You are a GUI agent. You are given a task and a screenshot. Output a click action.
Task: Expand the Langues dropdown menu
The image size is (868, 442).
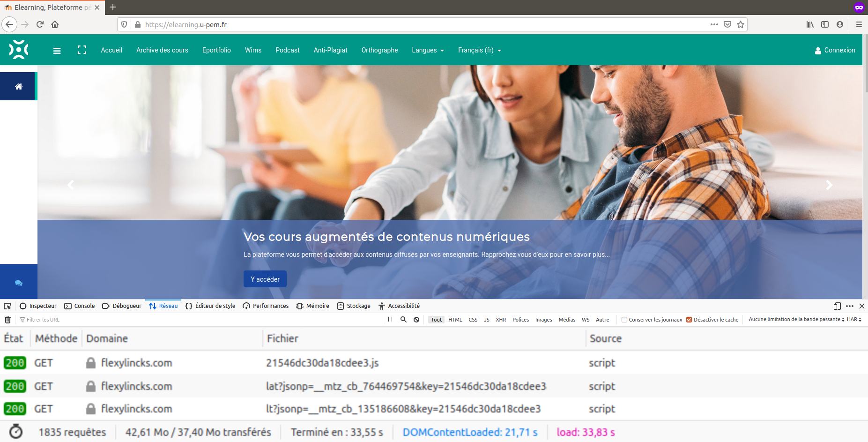tap(428, 50)
